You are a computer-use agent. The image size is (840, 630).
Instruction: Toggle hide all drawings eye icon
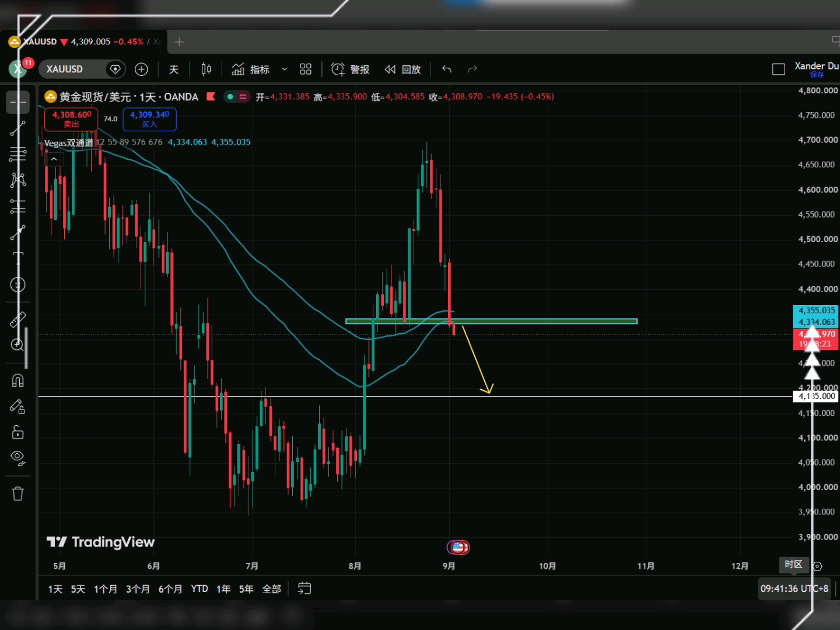(17, 458)
